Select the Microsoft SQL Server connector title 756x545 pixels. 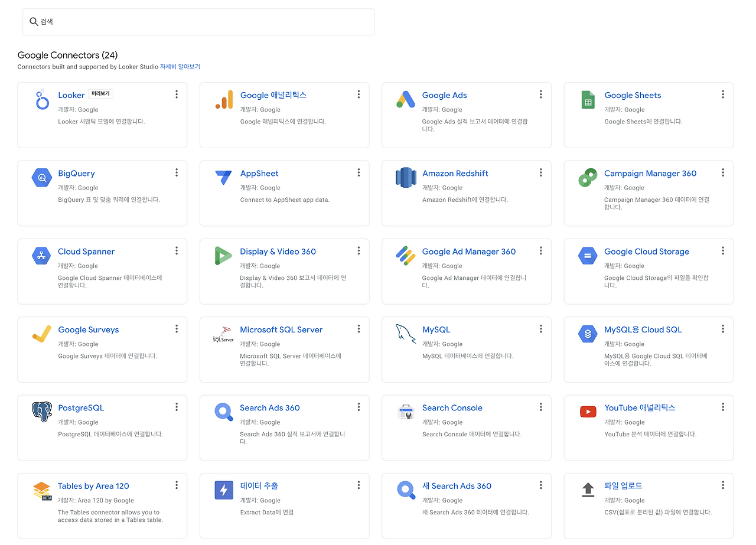pos(281,329)
